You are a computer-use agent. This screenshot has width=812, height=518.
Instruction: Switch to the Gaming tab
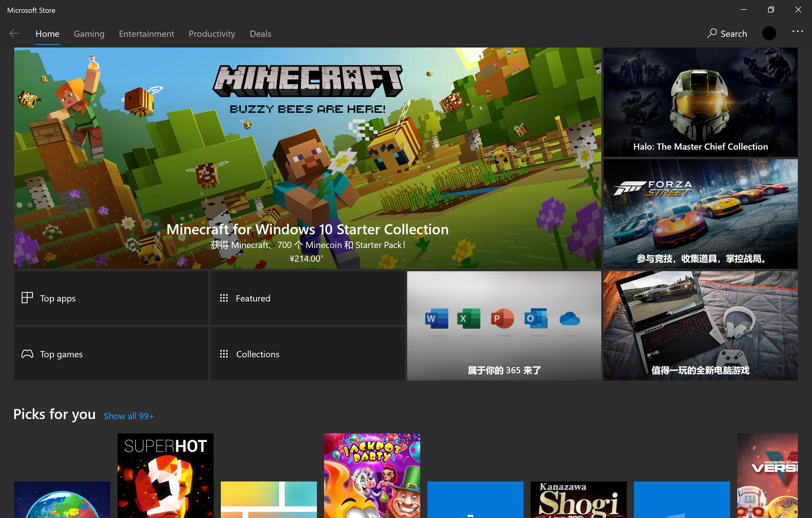click(x=89, y=34)
